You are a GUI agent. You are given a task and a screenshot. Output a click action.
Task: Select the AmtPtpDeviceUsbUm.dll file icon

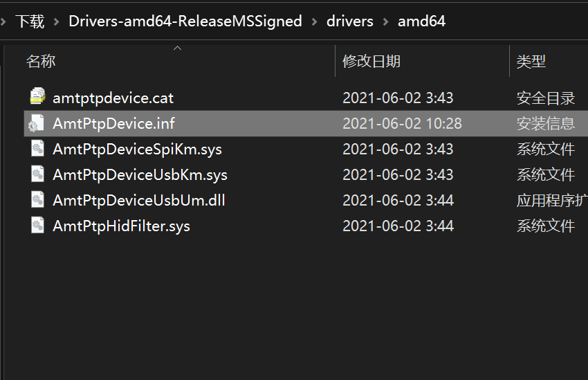[x=37, y=200]
